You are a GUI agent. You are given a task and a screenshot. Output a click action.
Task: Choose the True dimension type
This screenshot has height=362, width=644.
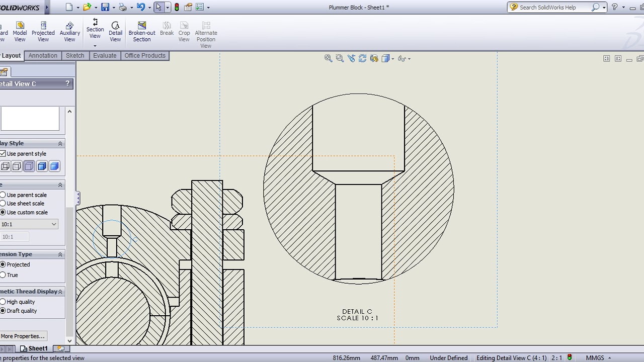coord(9,275)
